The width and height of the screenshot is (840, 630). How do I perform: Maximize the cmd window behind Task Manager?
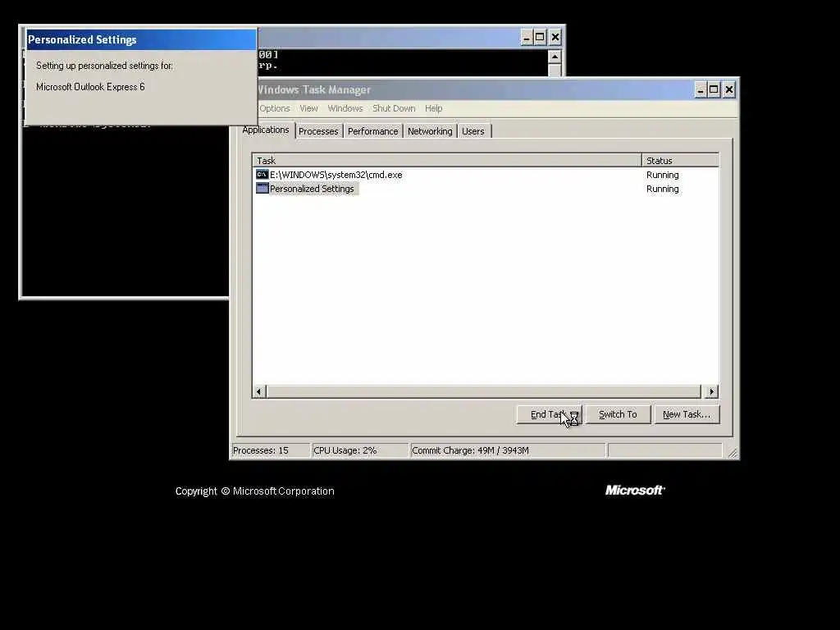point(540,37)
